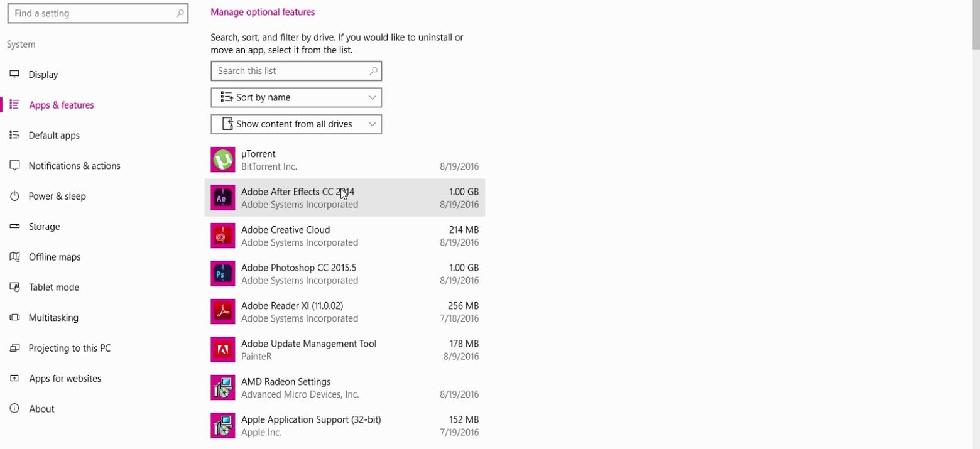Click the Adobe Update Management Tool icon
980x449 pixels.
coord(222,350)
